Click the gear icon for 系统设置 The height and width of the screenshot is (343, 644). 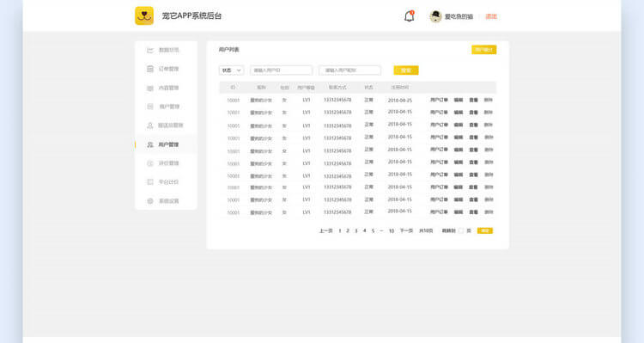click(x=150, y=201)
